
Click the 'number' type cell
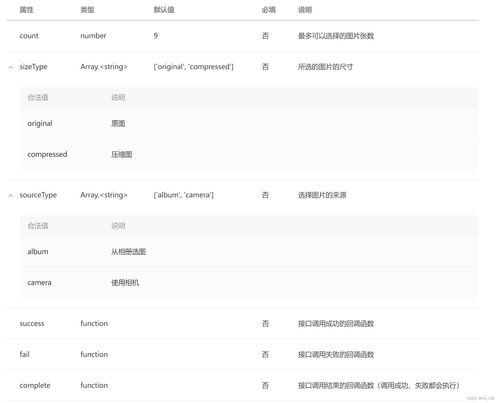(x=93, y=36)
